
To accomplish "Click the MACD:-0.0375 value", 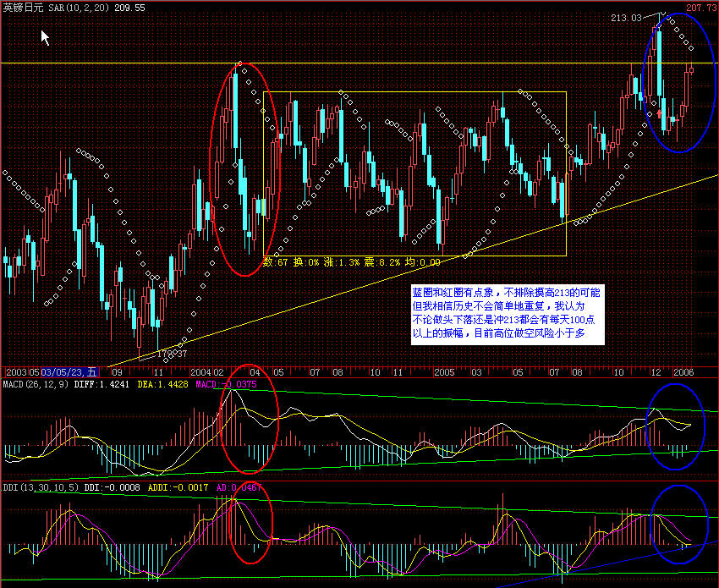I will coord(227,384).
